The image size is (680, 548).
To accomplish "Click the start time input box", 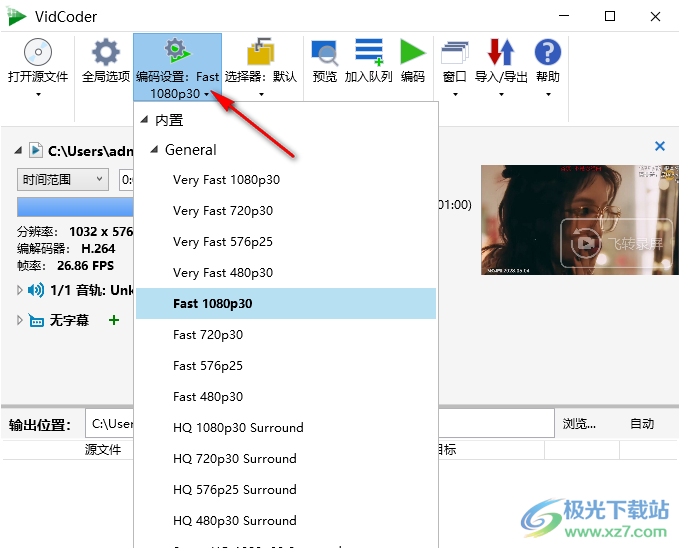I will pos(127,179).
